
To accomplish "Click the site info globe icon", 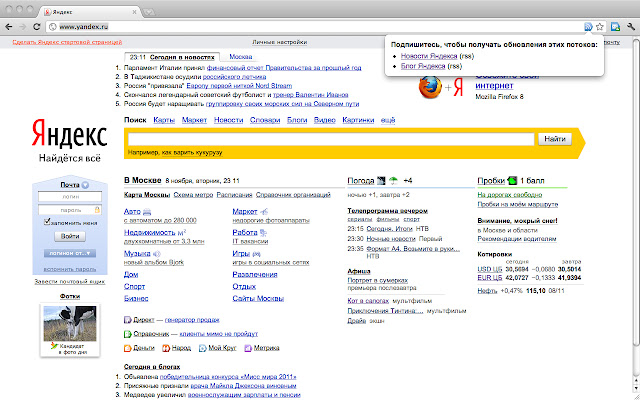I will click(x=52, y=27).
